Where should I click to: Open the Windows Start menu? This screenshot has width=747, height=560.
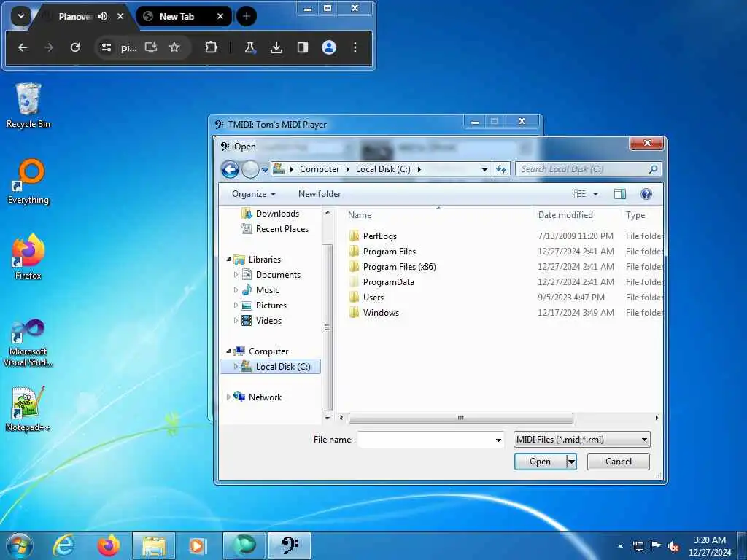point(20,545)
